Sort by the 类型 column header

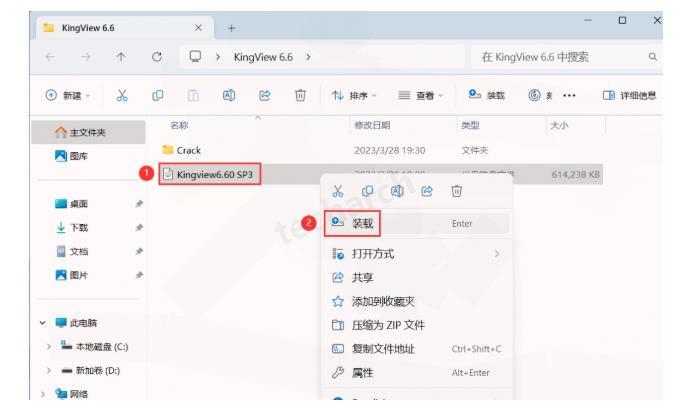click(470, 126)
